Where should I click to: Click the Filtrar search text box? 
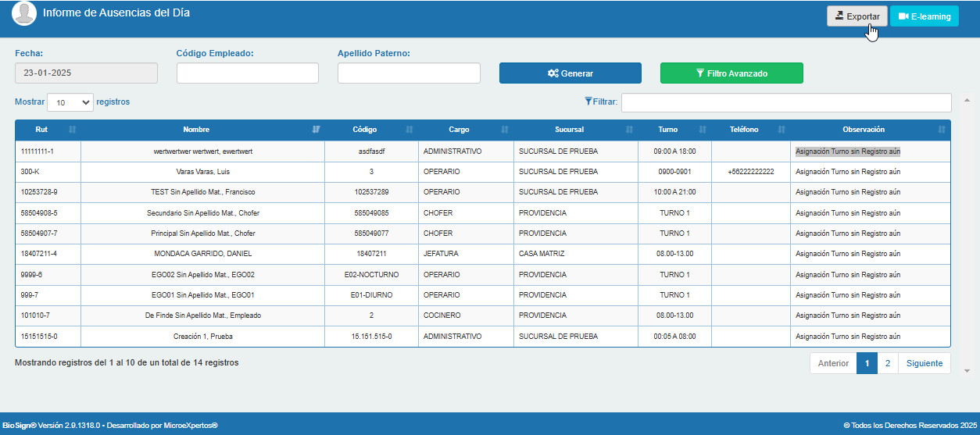786,102
